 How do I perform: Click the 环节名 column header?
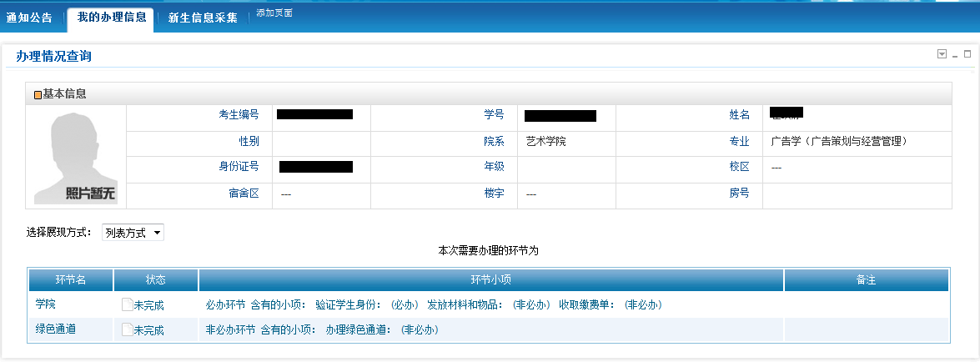(x=71, y=279)
